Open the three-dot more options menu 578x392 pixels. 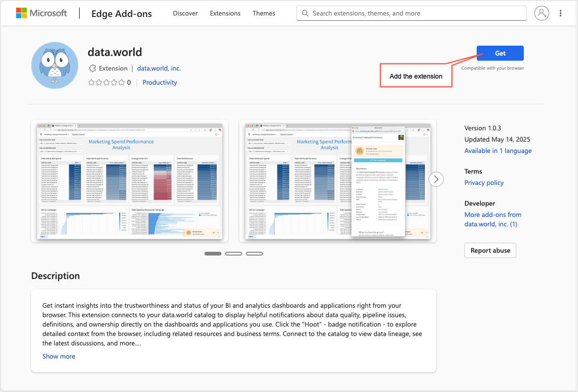pyautogui.click(x=561, y=13)
